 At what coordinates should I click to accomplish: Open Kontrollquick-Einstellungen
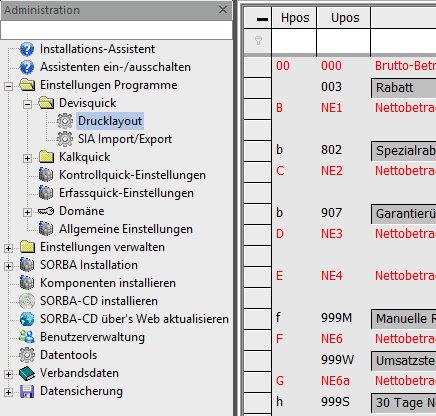[132, 175]
